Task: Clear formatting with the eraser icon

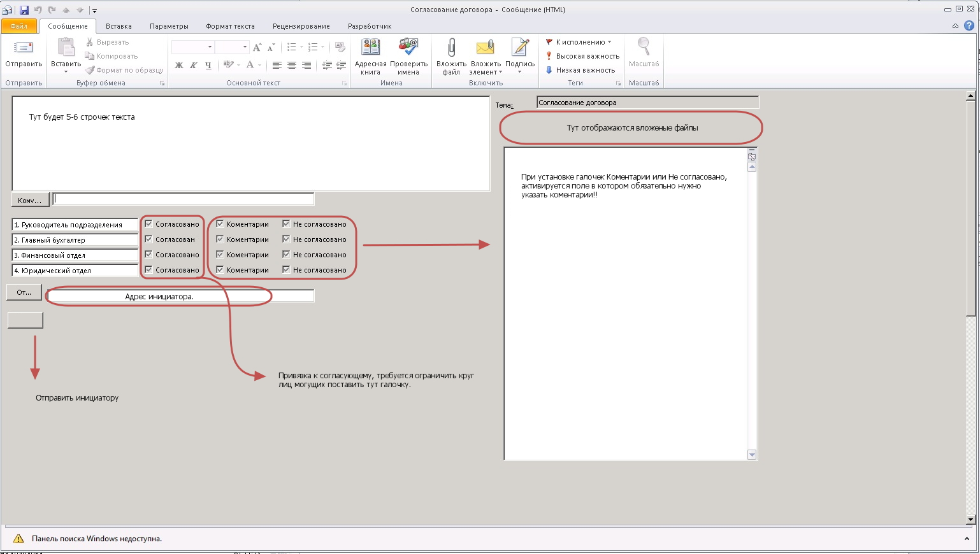Action: [x=340, y=47]
